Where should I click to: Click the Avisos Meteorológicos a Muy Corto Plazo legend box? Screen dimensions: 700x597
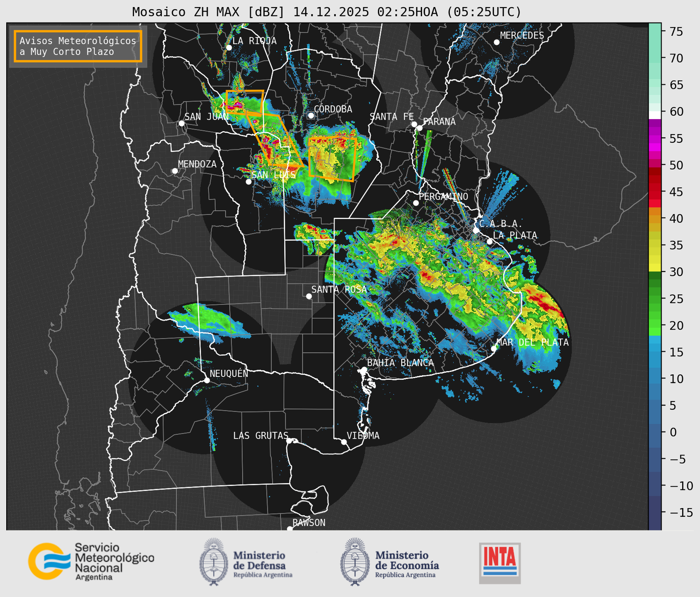click(x=78, y=46)
